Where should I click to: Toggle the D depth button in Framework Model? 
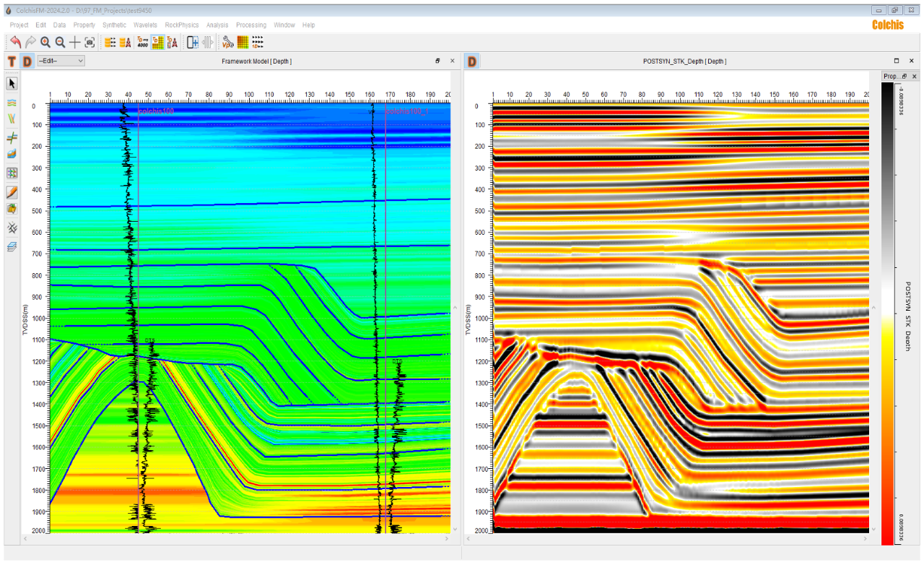pos(27,61)
